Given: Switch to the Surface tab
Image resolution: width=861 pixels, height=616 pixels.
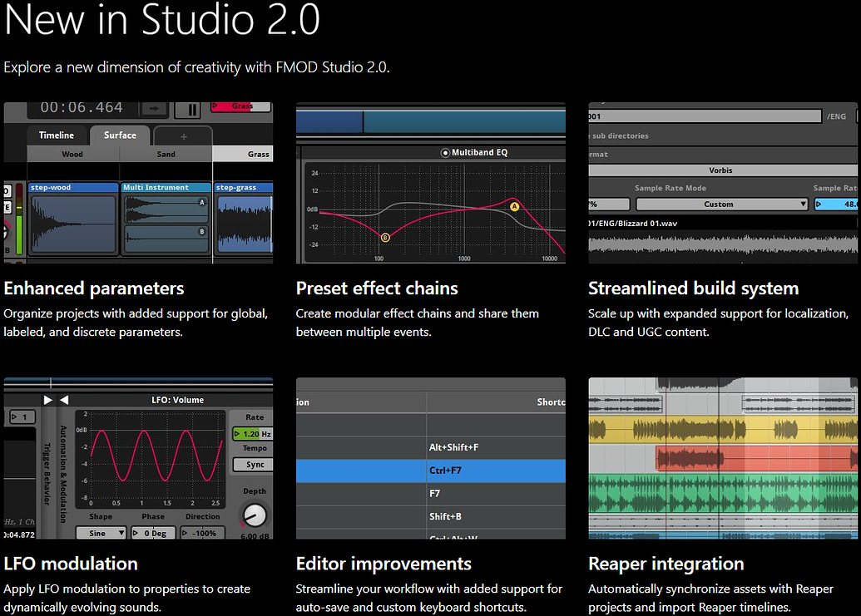Looking at the screenshot, I should coord(120,136).
